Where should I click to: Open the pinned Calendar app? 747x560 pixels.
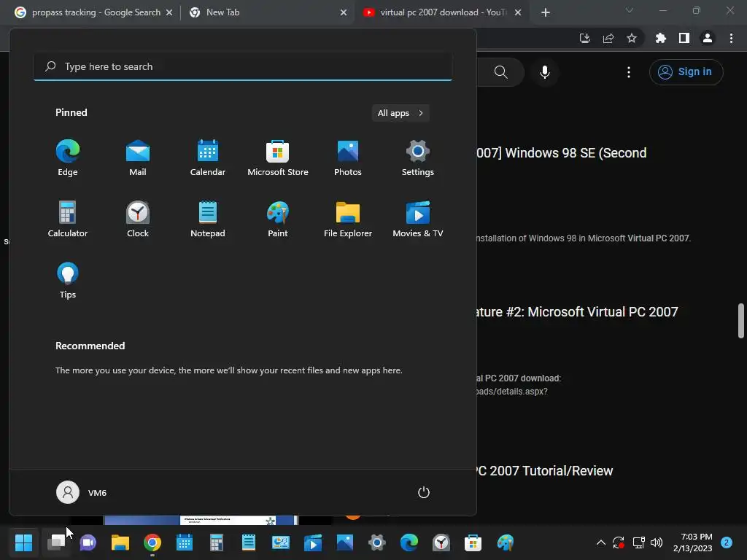tap(208, 158)
